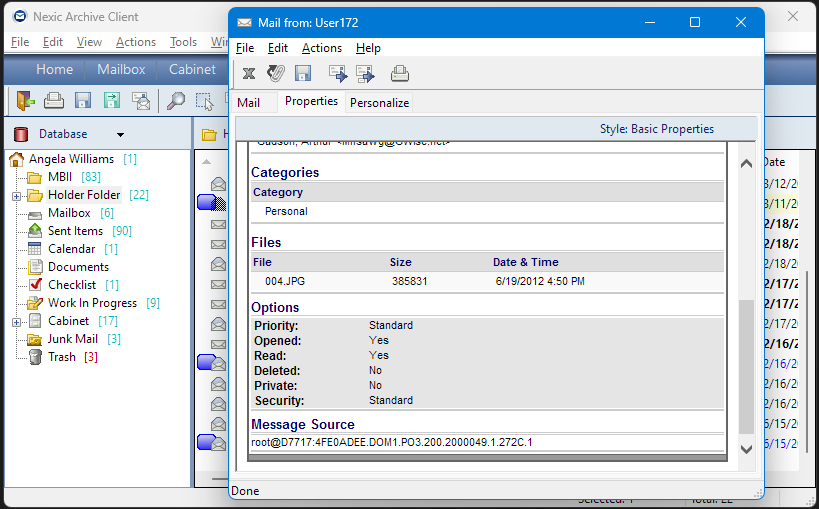Click the X delete icon in mail window toolbar
The height and width of the screenshot is (509, 819).
pos(249,74)
